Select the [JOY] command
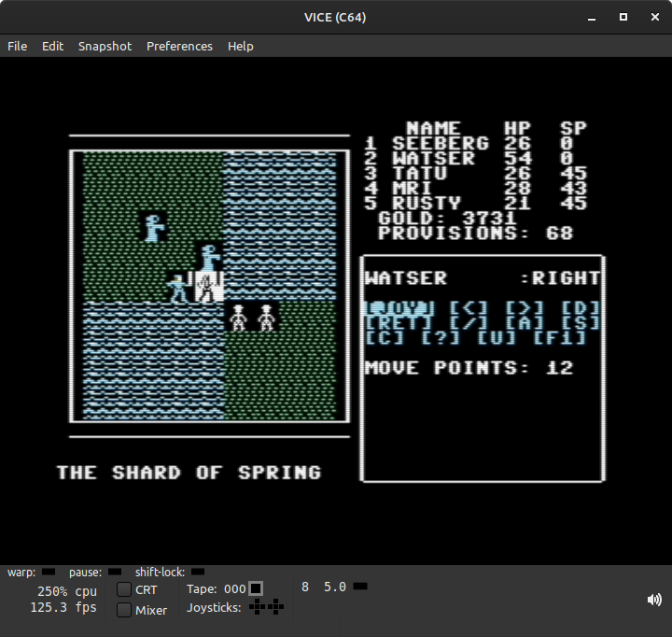This screenshot has width=672, height=637. pos(399,308)
